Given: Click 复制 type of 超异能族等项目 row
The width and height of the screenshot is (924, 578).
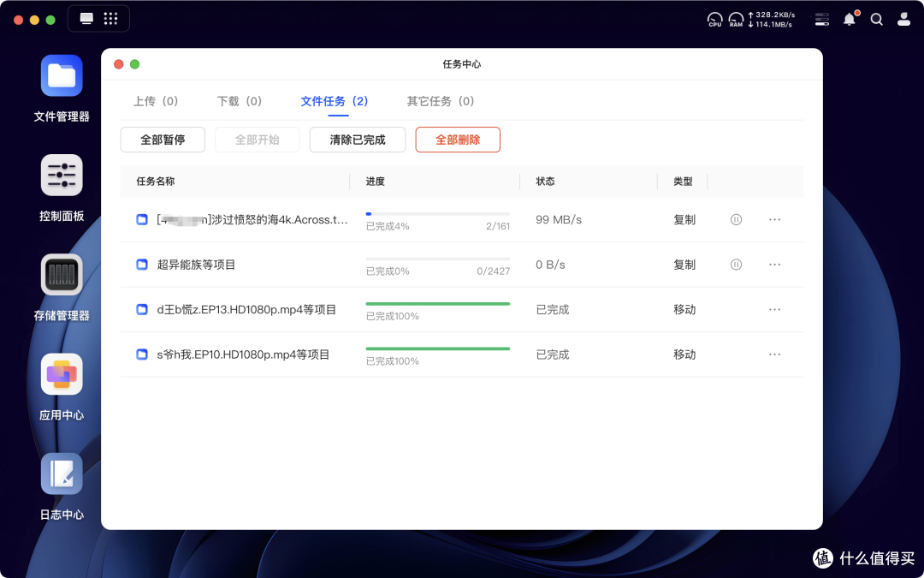Looking at the screenshot, I should coord(684,265).
